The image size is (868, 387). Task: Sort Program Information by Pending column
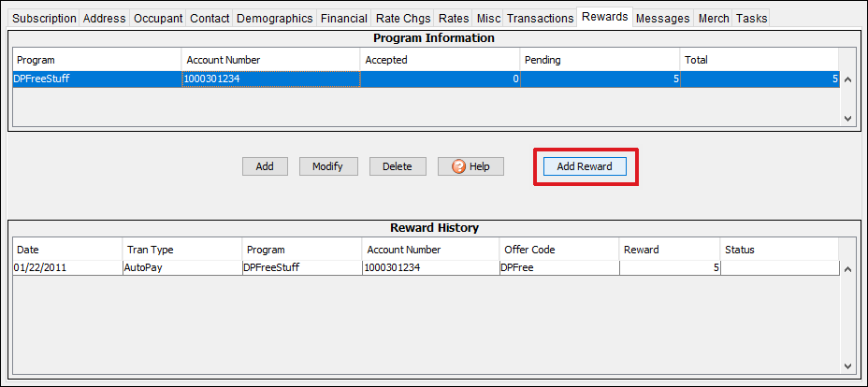point(599,60)
